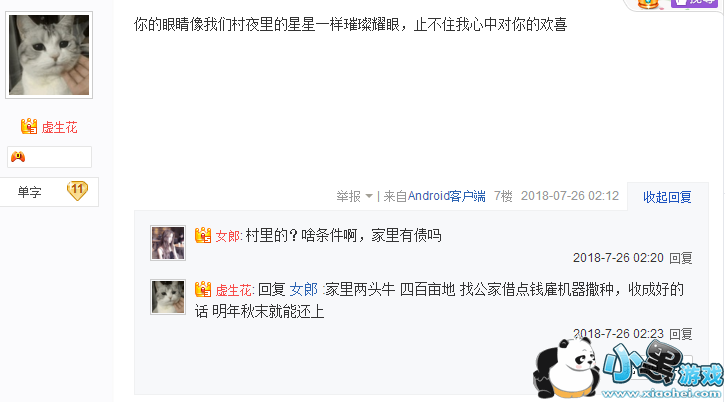Reply to 女郎's comment at 02:20

click(x=681, y=258)
